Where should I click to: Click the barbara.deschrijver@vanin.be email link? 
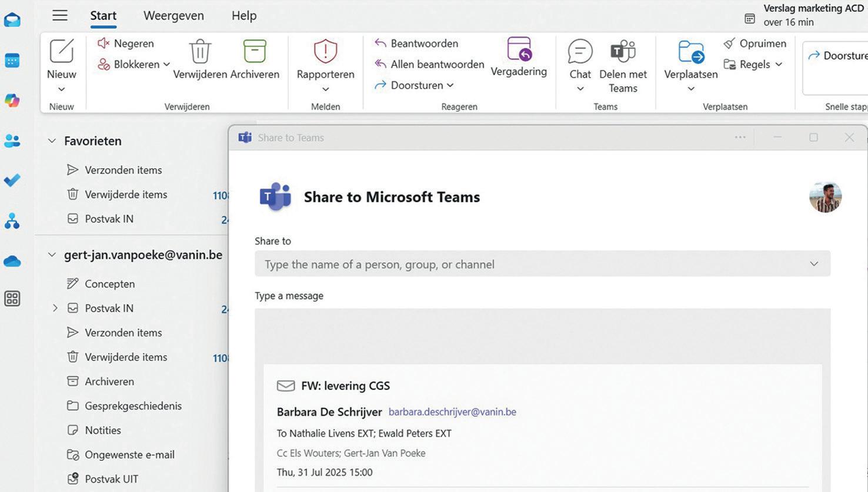[x=452, y=412]
